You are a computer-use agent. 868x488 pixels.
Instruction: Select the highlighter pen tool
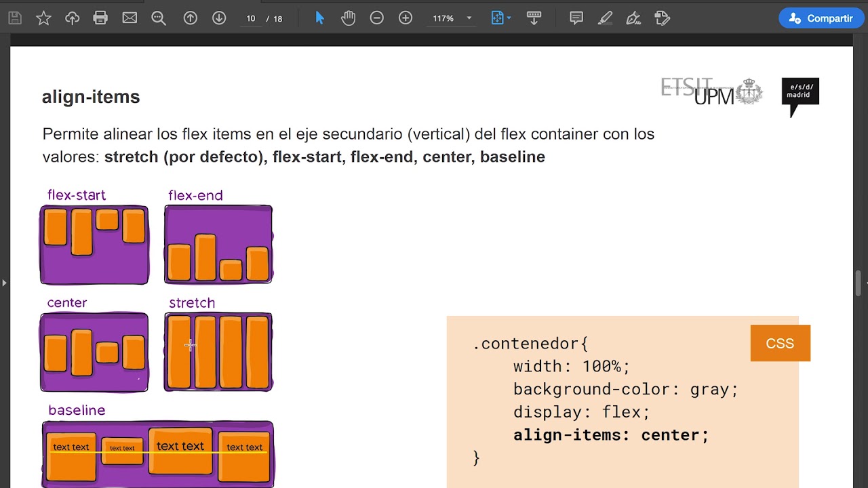tap(605, 18)
